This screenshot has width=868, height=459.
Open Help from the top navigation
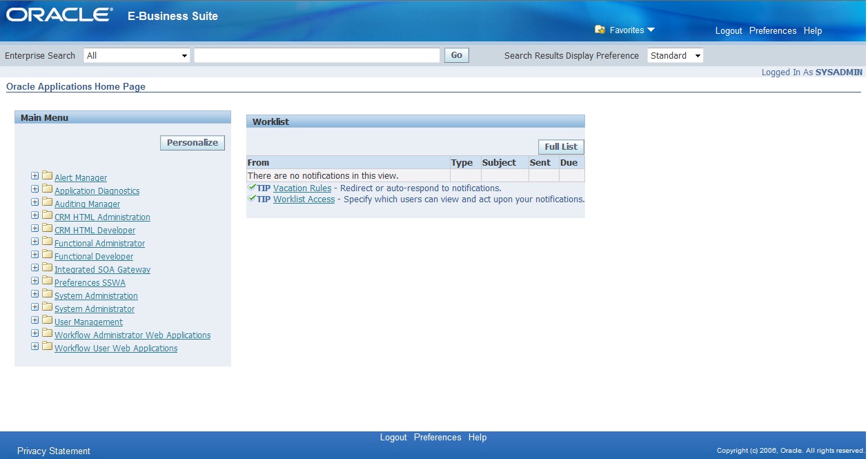coord(812,30)
